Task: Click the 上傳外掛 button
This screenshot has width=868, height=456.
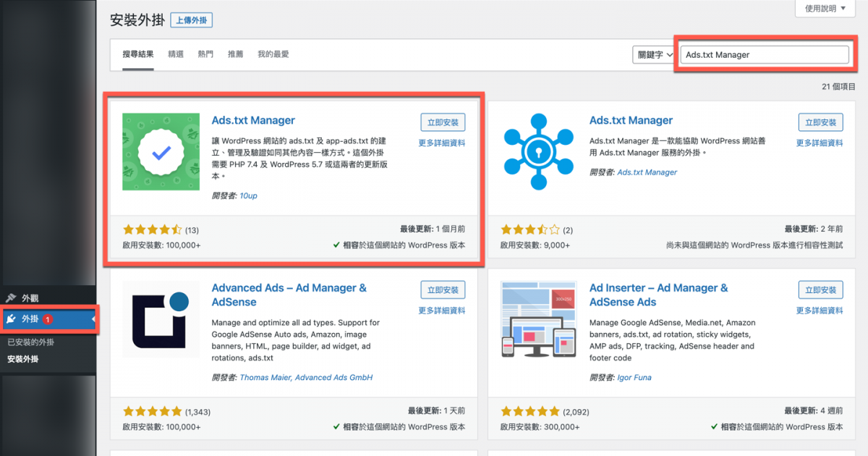Action: pos(192,20)
